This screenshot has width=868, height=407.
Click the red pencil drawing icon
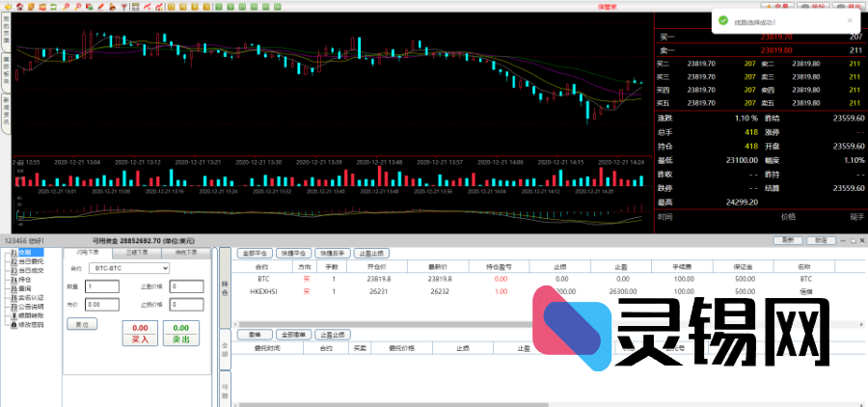point(100,7)
